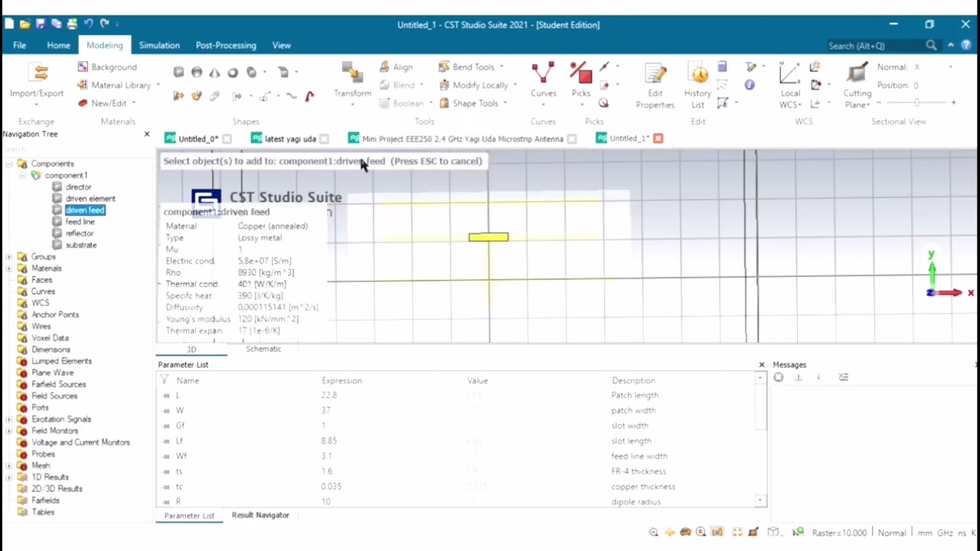Select the driven element tree item
The image size is (980, 551).
(90, 198)
